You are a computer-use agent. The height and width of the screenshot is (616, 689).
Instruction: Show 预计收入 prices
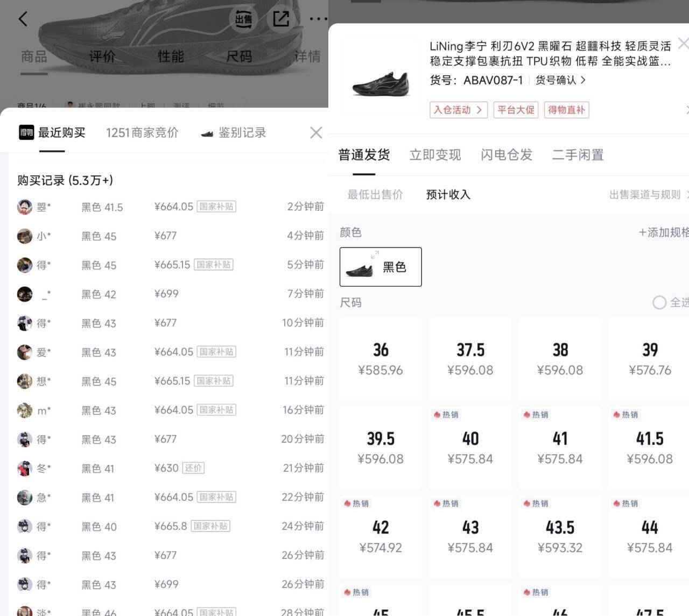tap(448, 194)
